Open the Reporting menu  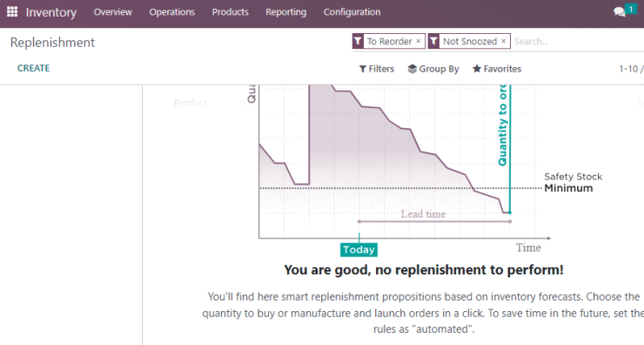click(285, 12)
